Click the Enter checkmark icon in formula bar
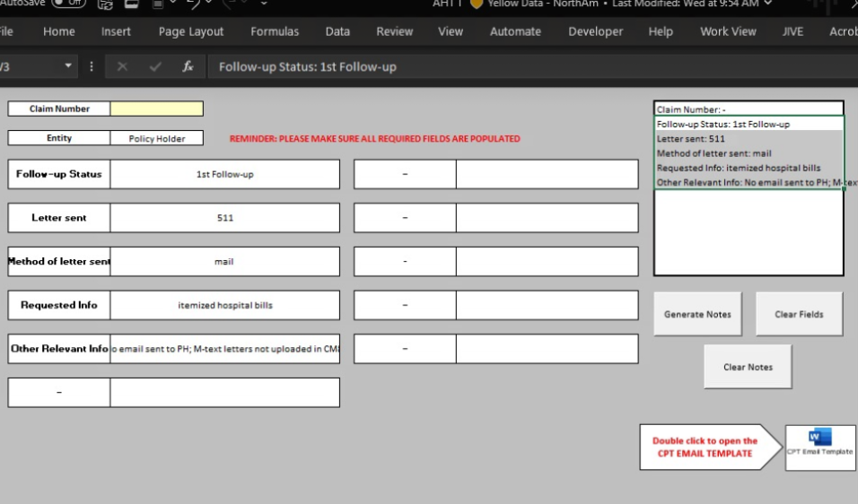The image size is (858, 504). pyautogui.click(x=155, y=66)
